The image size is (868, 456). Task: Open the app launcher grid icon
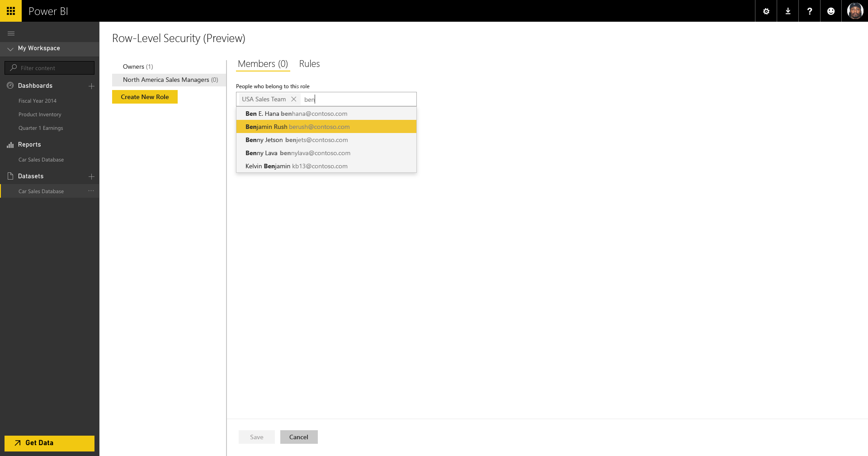11,11
